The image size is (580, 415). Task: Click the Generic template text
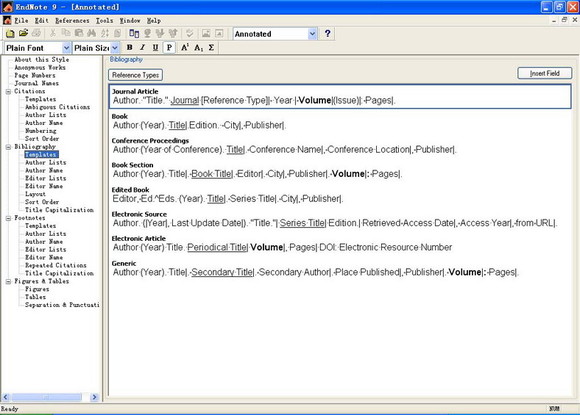(x=316, y=272)
